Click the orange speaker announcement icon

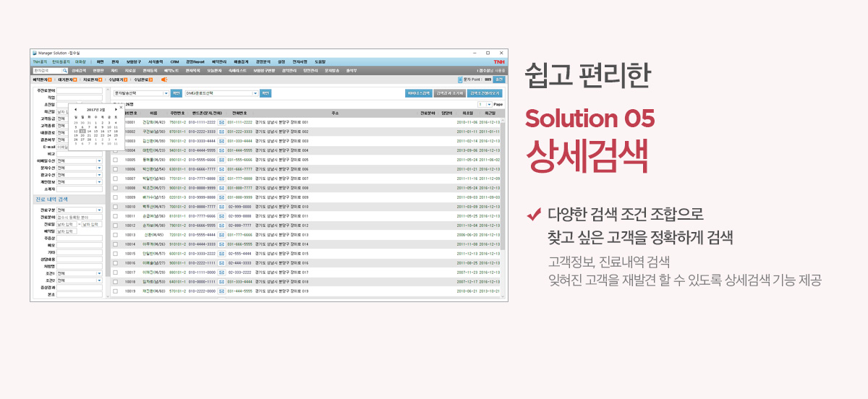tap(164, 80)
